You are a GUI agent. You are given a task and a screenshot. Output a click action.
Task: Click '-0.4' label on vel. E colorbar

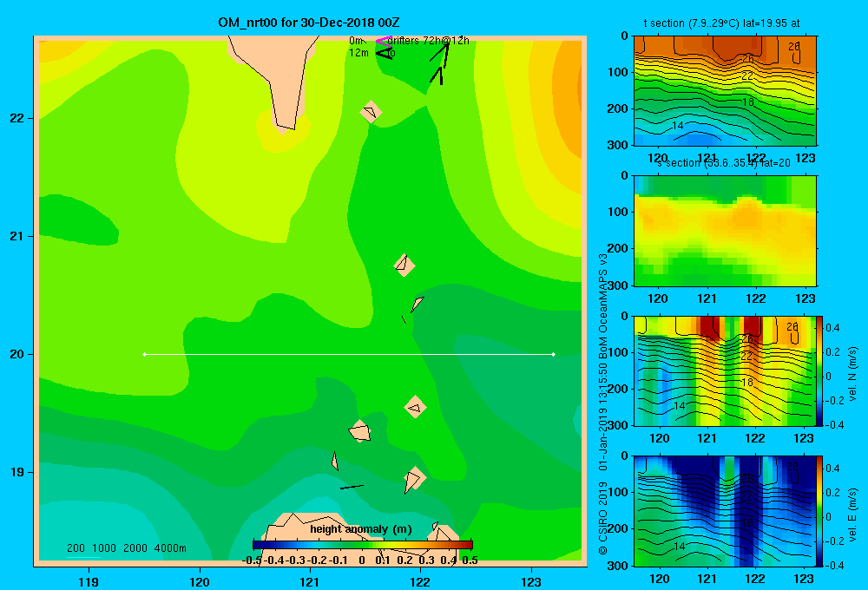832,565
